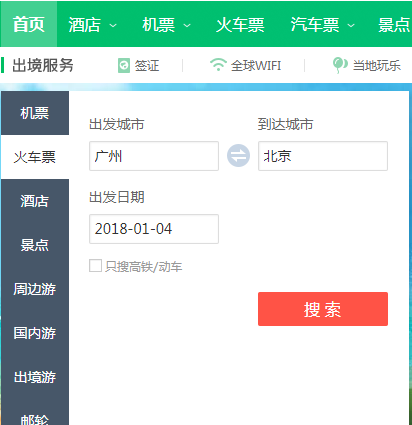The height and width of the screenshot is (425, 412).
Task: Click the visa (签证) icon
Action: [x=124, y=65]
